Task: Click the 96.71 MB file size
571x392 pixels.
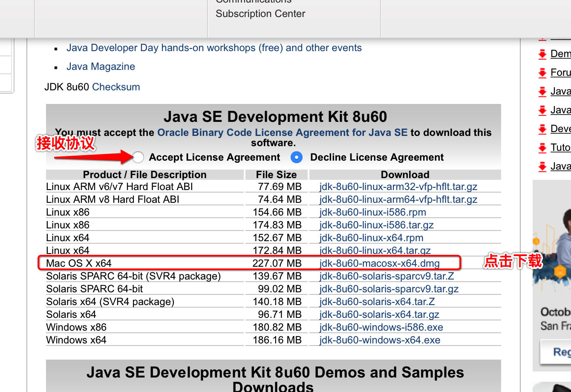Action: coord(280,314)
